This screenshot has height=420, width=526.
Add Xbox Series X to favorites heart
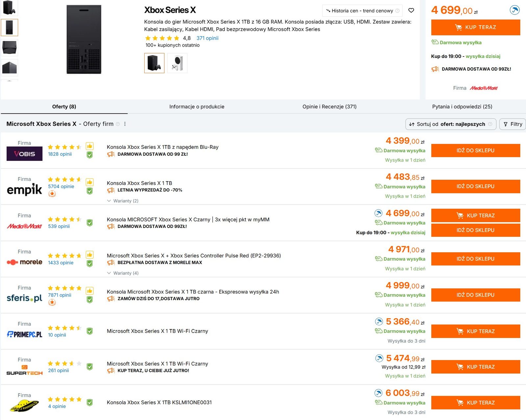[411, 11]
